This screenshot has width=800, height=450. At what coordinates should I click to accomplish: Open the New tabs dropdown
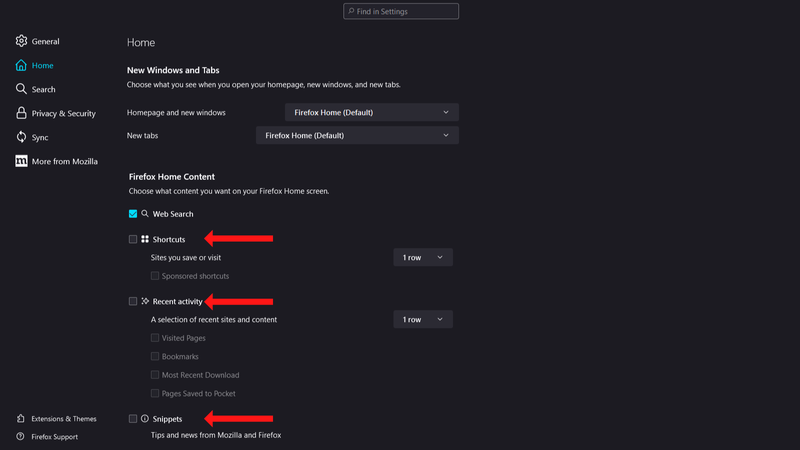click(357, 135)
